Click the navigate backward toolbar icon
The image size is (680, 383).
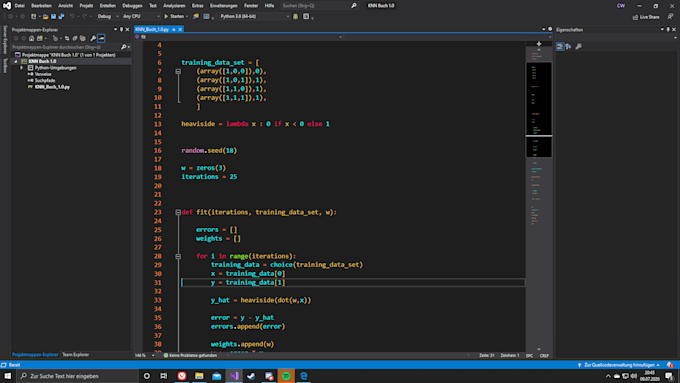(x=10, y=16)
